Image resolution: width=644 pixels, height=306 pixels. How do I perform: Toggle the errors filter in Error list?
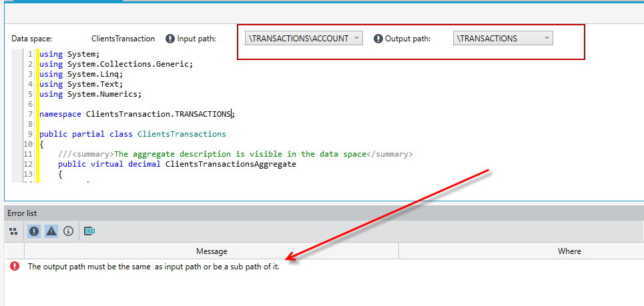pyautogui.click(x=33, y=231)
